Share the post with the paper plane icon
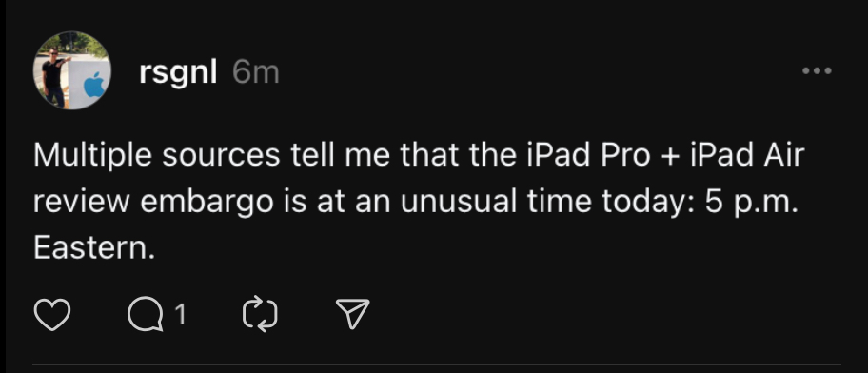868x373 pixels. point(352,314)
